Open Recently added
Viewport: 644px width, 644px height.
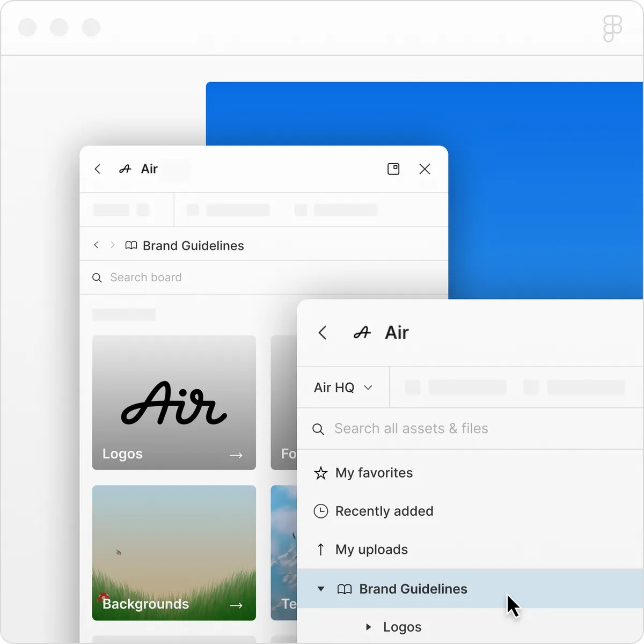pyautogui.click(x=470, y=511)
